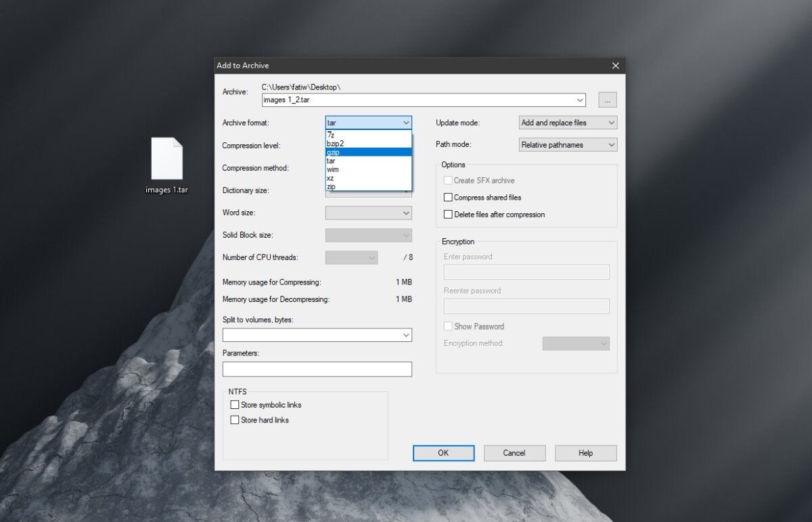Screen dimensions: 812x522
Task: Enable Store hard links checkbox
Action: click(235, 420)
